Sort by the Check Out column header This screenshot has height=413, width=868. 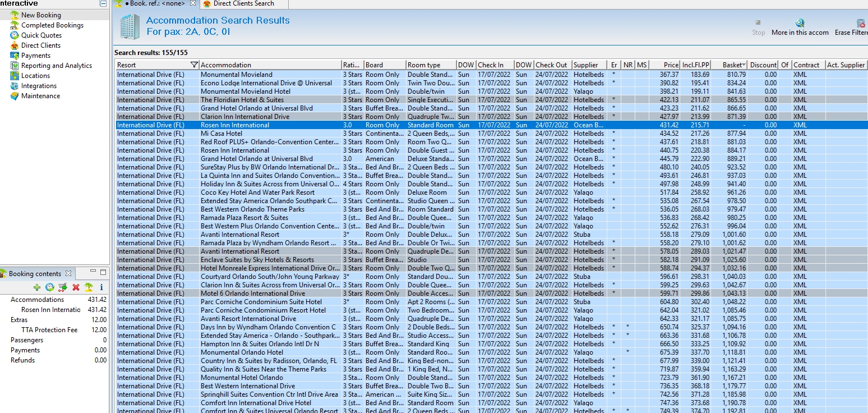click(x=552, y=65)
